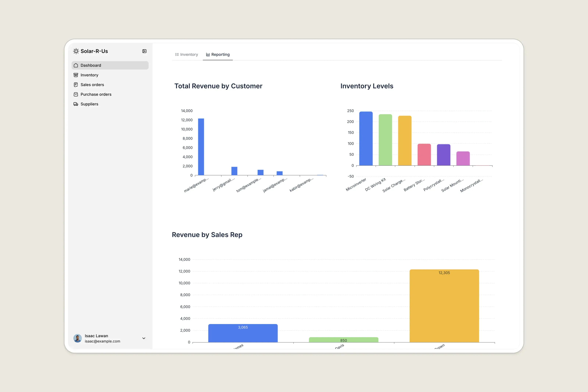Collapse sidebar using the panel toggle icon

tap(144, 51)
